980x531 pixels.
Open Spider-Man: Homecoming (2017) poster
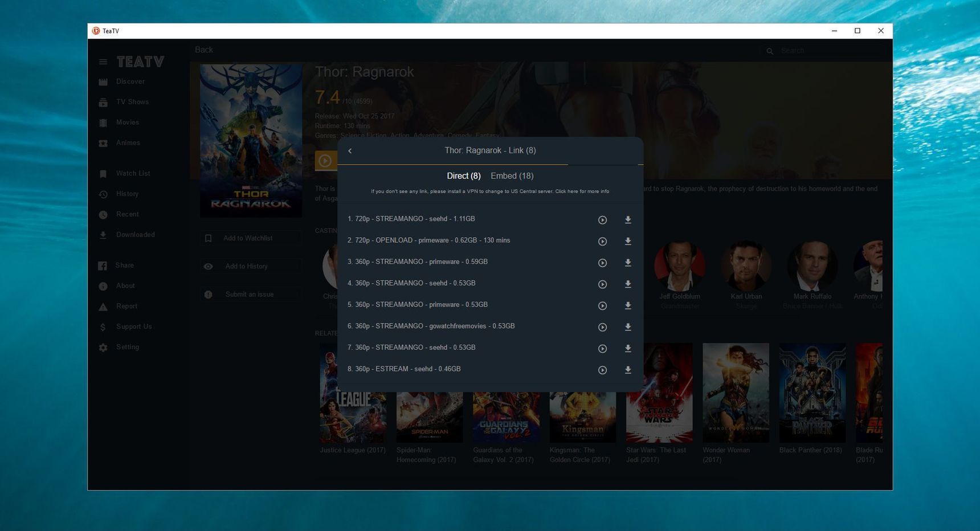430,417
